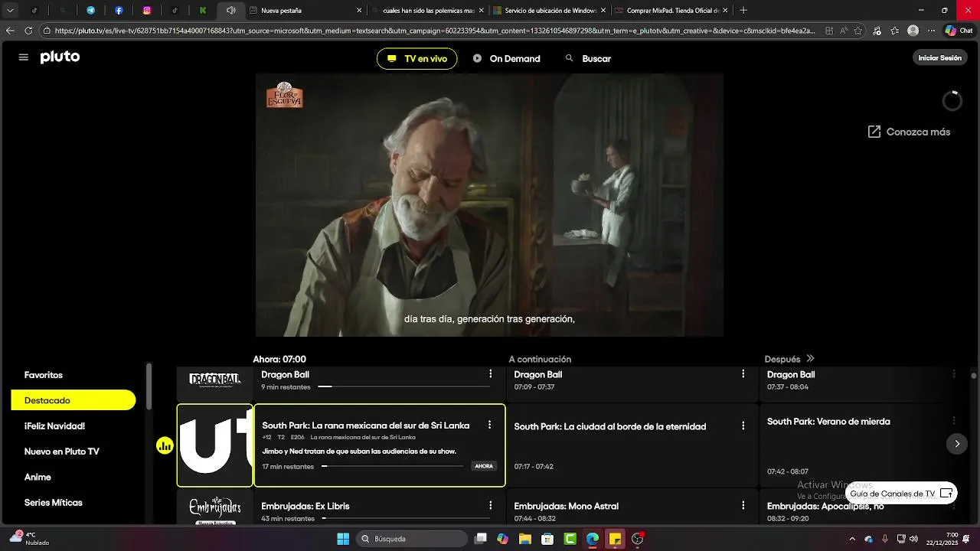Switch to On Demand tab
980x551 pixels.
point(507,59)
